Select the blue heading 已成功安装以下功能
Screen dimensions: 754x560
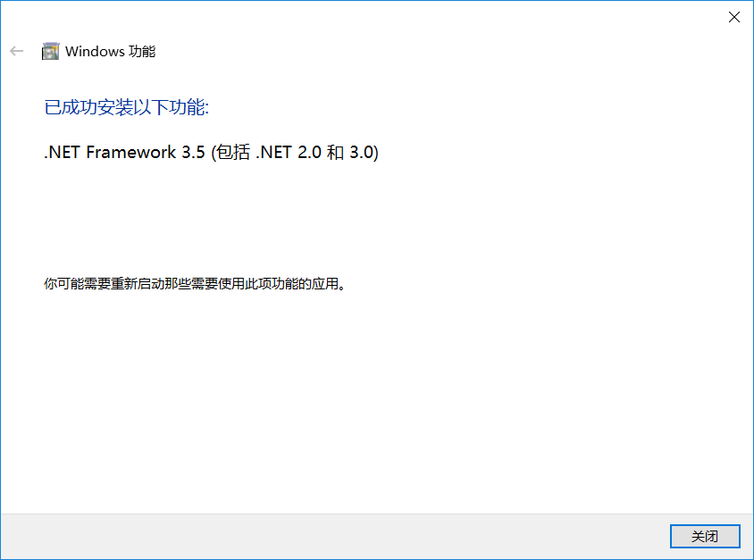coord(127,107)
